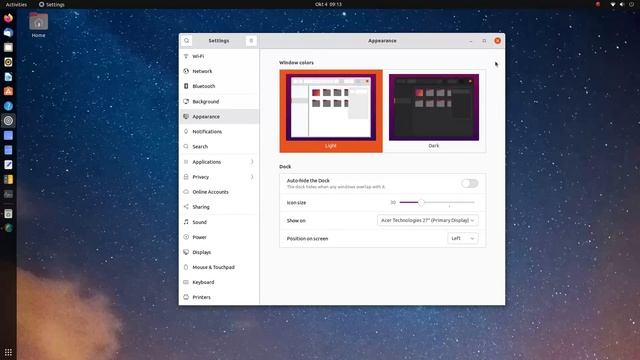Expand the Privacy settings section
The height and width of the screenshot is (360, 640).
pyautogui.click(x=219, y=177)
